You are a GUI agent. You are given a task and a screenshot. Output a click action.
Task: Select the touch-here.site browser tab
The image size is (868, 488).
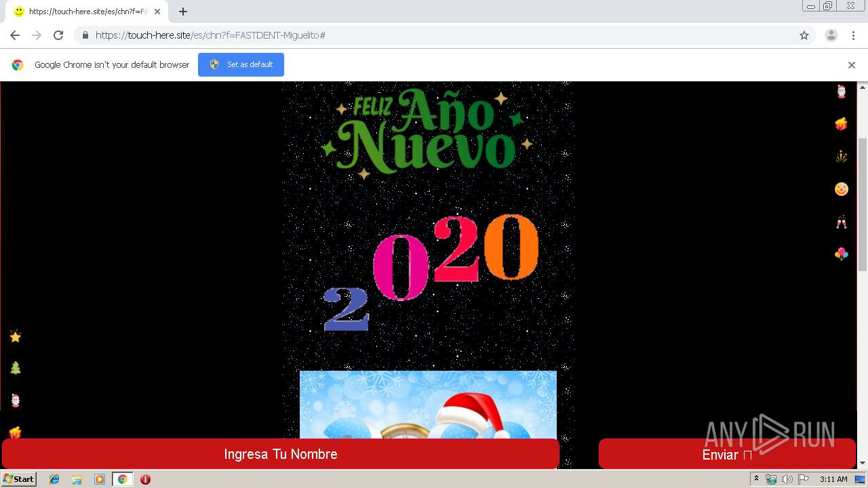(87, 12)
